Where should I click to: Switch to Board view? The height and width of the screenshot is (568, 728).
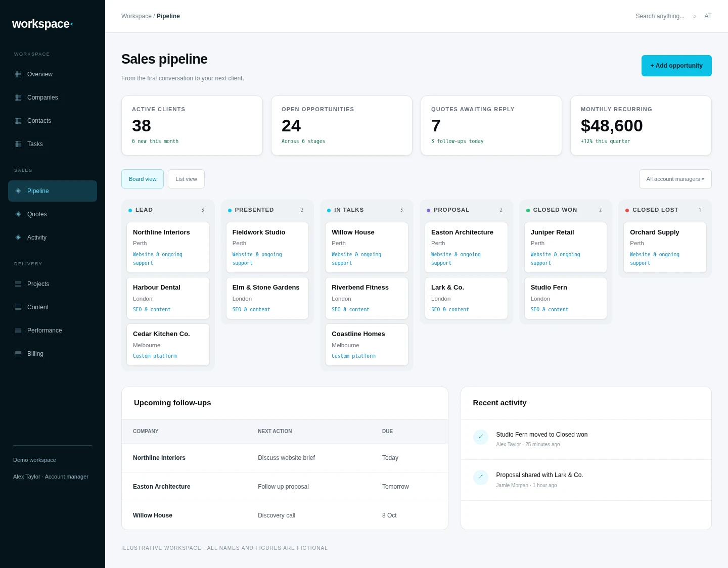(143, 179)
